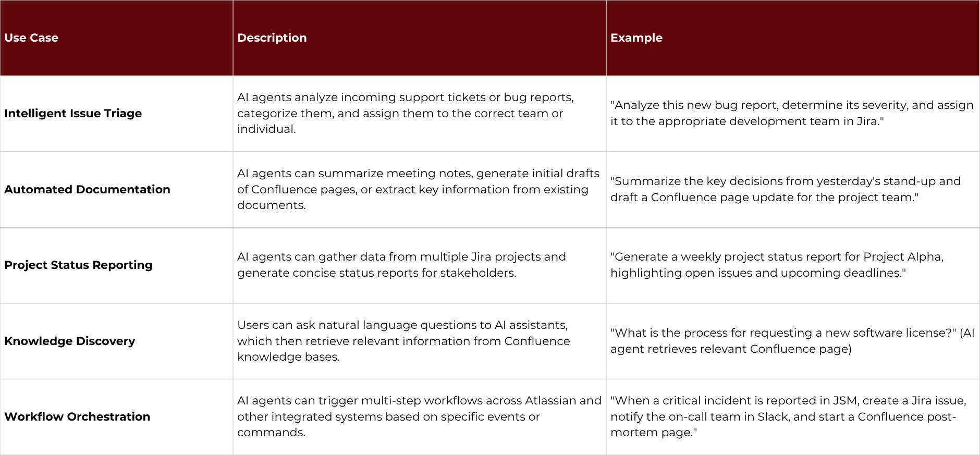The width and height of the screenshot is (980, 455).
Task: Click description about summarizing meeting notes
Action: pyautogui.click(x=418, y=189)
